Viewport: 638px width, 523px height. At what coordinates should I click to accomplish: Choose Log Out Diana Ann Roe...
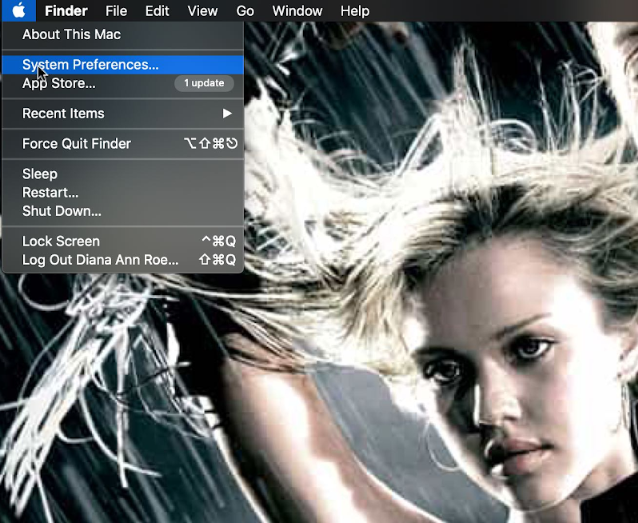pyautogui.click(x=123, y=260)
